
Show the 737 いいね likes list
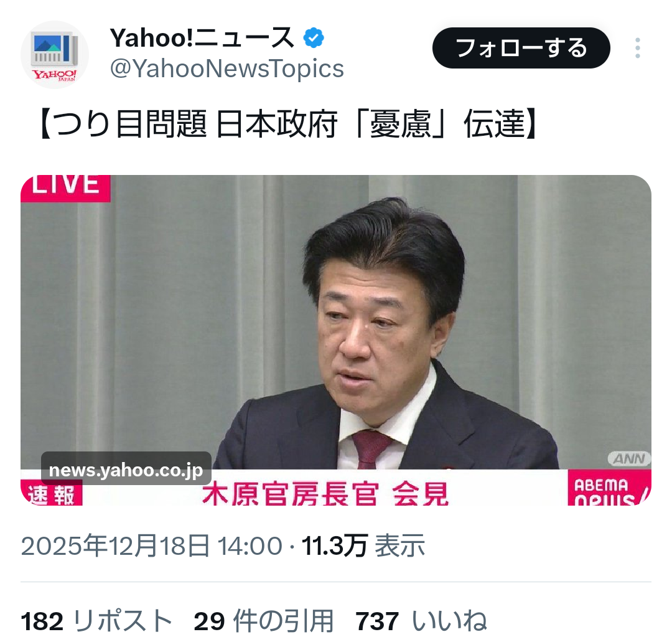(421, 621)
